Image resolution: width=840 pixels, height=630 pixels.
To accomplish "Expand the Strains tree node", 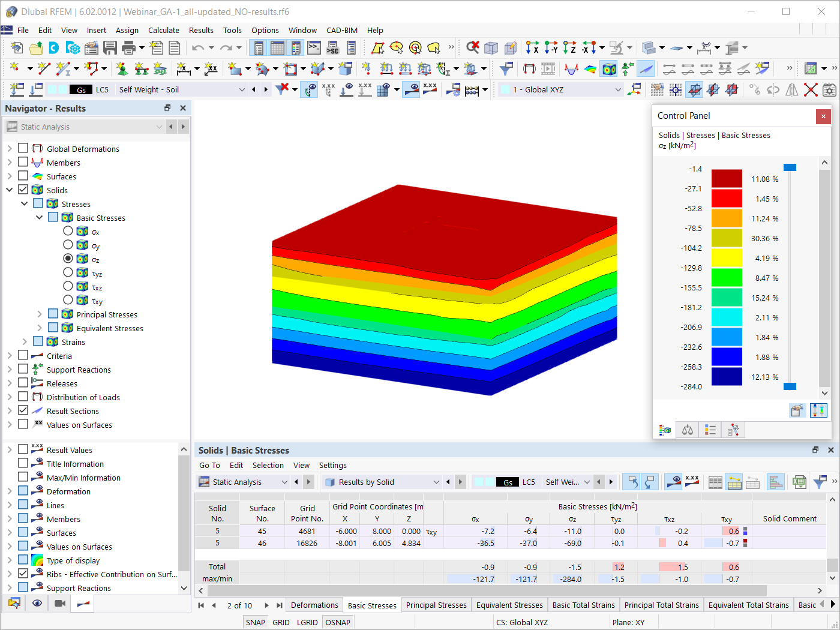I will [x=25, y=342].
